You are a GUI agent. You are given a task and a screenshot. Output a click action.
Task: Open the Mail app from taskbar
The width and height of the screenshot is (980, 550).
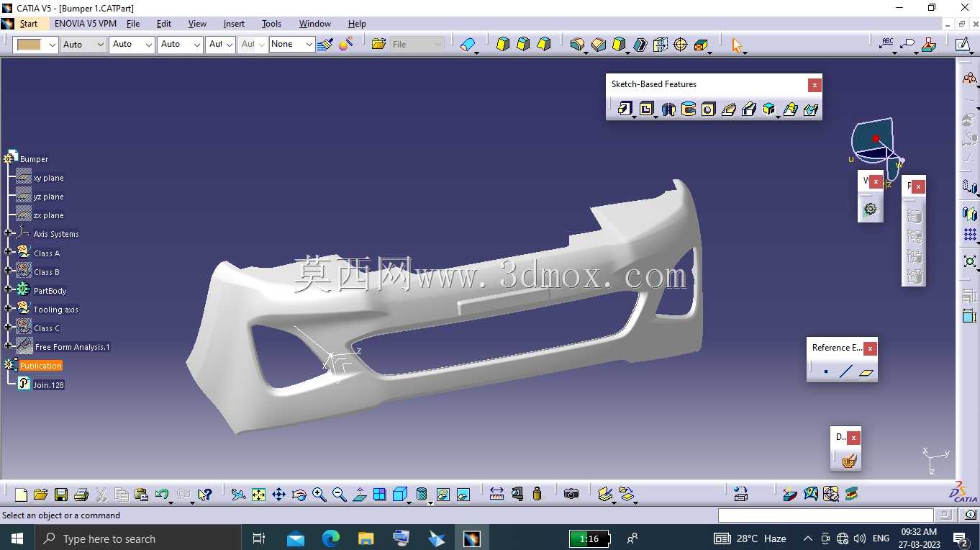(x=296, y=538)
